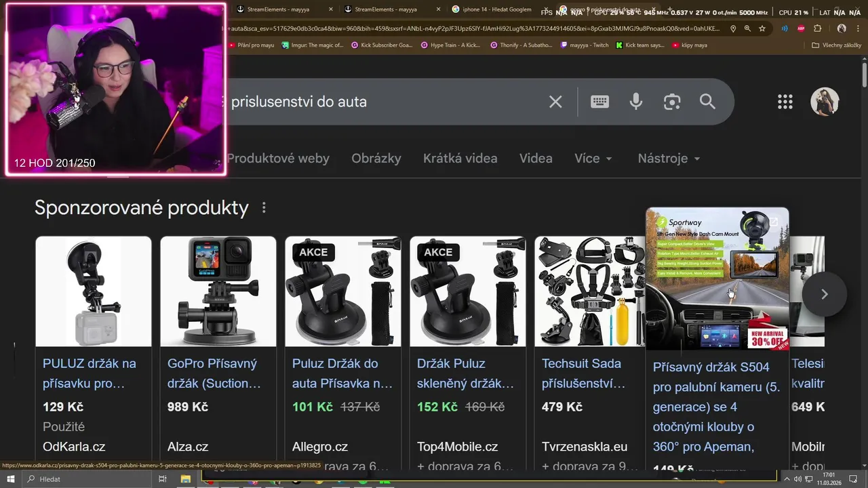Open Držák Puluz skleněný držák link
This screenshot has height=488, width=868.
(466, 373)
